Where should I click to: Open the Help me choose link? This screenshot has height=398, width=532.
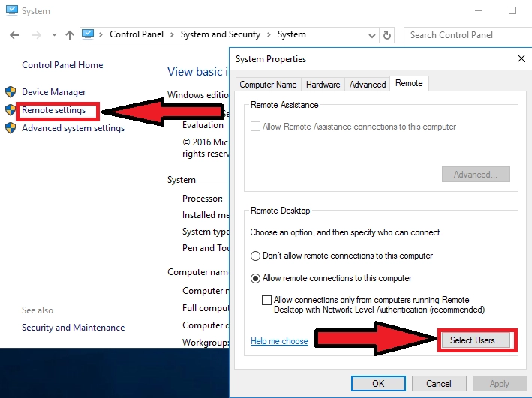(x=279, y=341)
